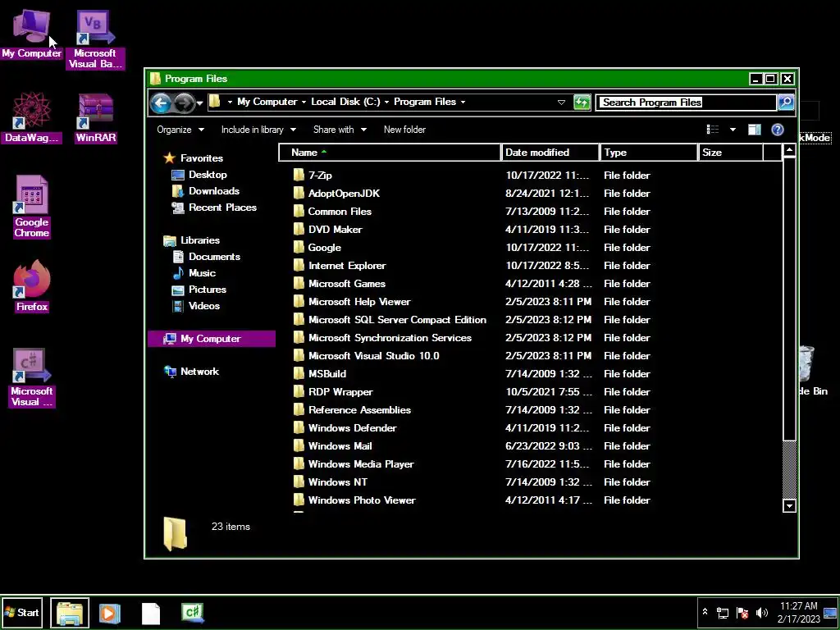The height and width of the screenshot is (630, 840).
Task: Click in the Search Program Files box
Action: [x=687, y=102]
